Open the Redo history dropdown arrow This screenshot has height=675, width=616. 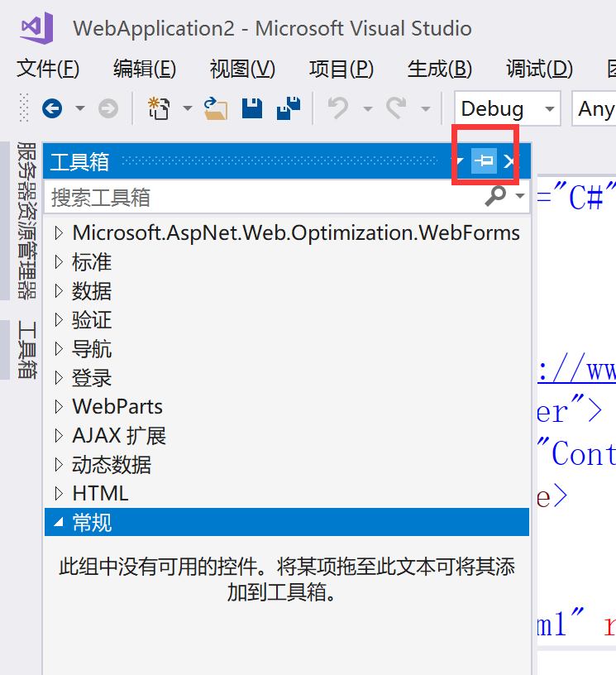(426, 108)
